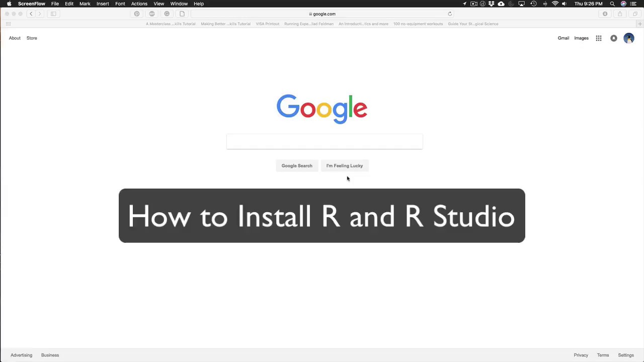Go back with Safari's back arrow
644x362 pixels.
tap(31, 14)
